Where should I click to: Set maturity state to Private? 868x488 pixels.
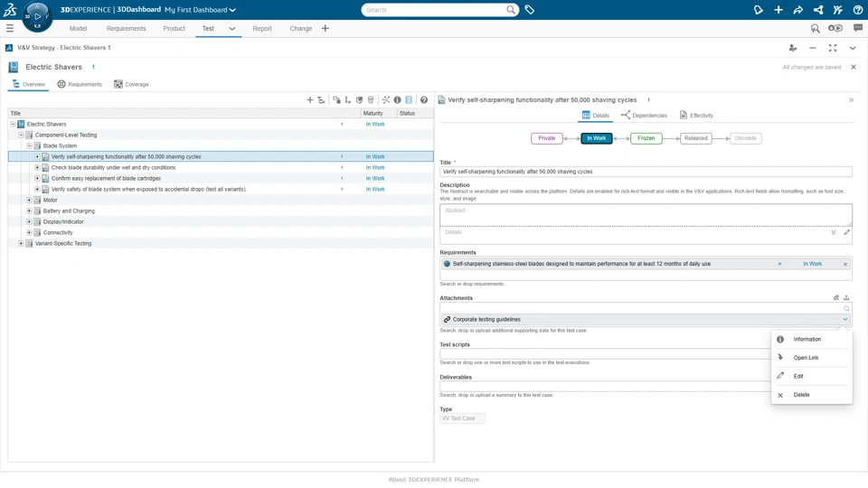tap(547, 138)
